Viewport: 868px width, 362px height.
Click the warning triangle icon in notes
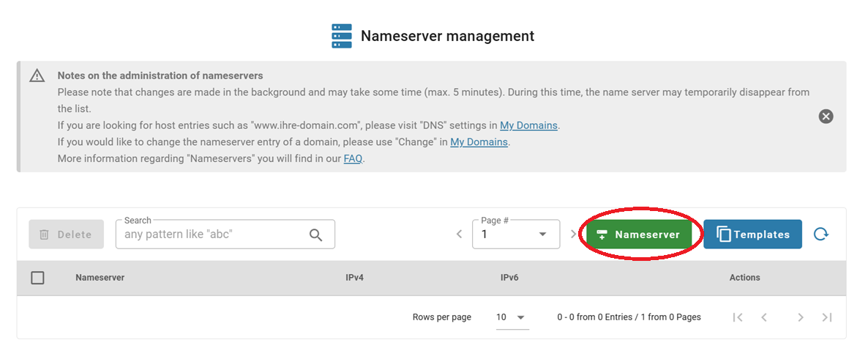click(x=37, y=76)
